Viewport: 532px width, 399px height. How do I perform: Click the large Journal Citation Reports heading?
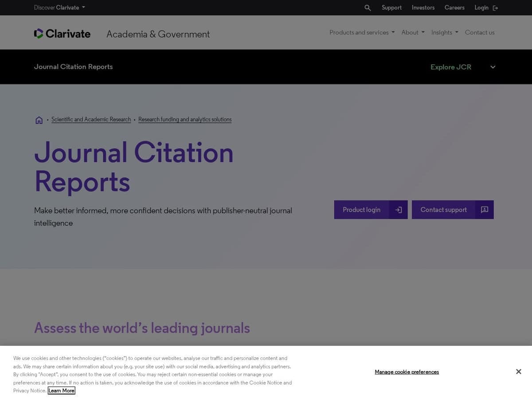click(x=134, y=167)
